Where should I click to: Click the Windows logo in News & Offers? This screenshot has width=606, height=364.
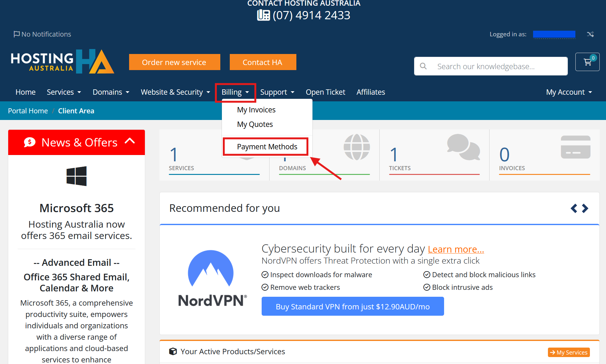point(77,176)
